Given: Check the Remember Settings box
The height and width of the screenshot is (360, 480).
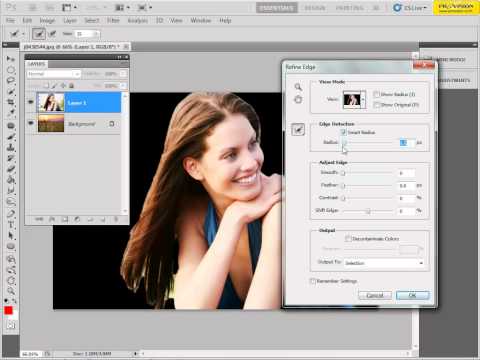Looking at the screenshot, I should 313,281.
